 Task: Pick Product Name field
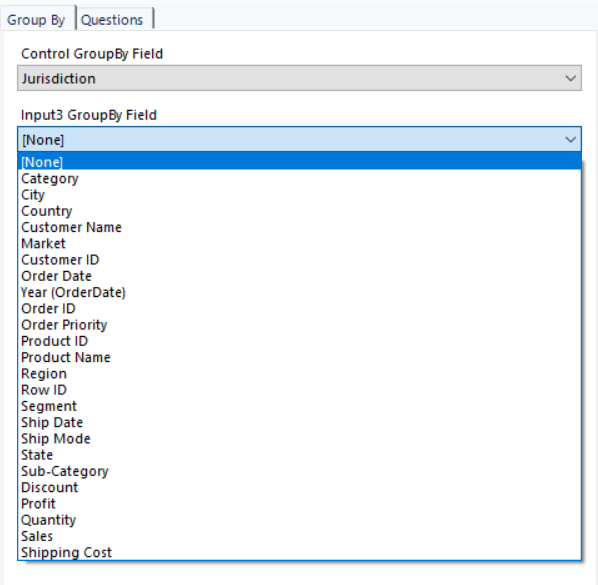[299, 357]
